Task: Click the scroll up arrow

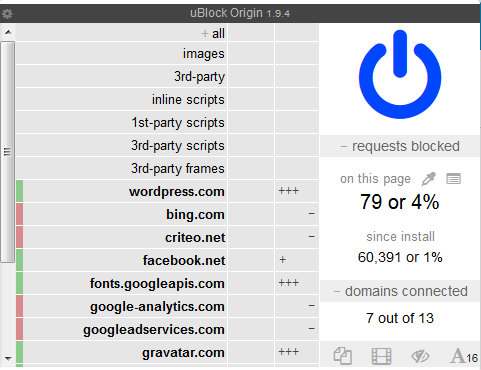Action: tap(8, 32)
